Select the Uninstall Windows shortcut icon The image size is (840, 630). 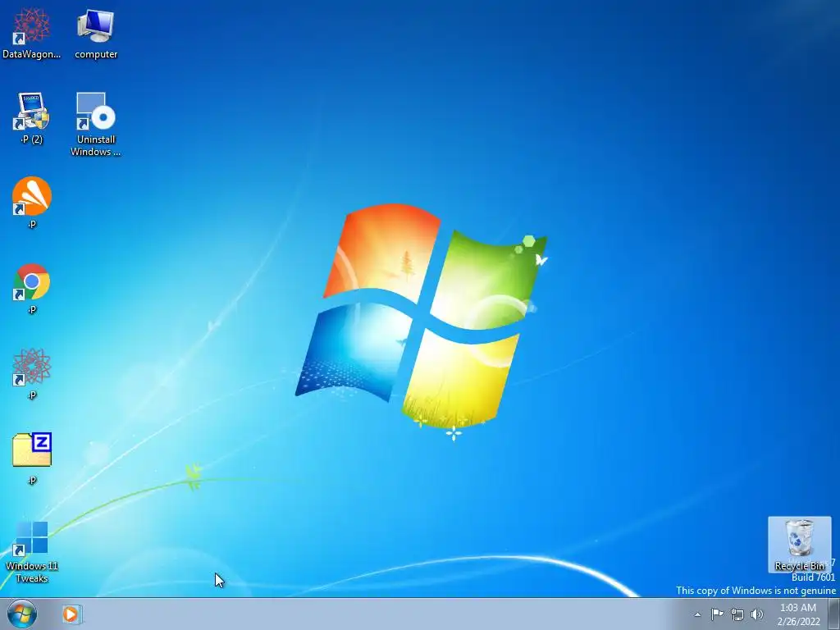96,125
